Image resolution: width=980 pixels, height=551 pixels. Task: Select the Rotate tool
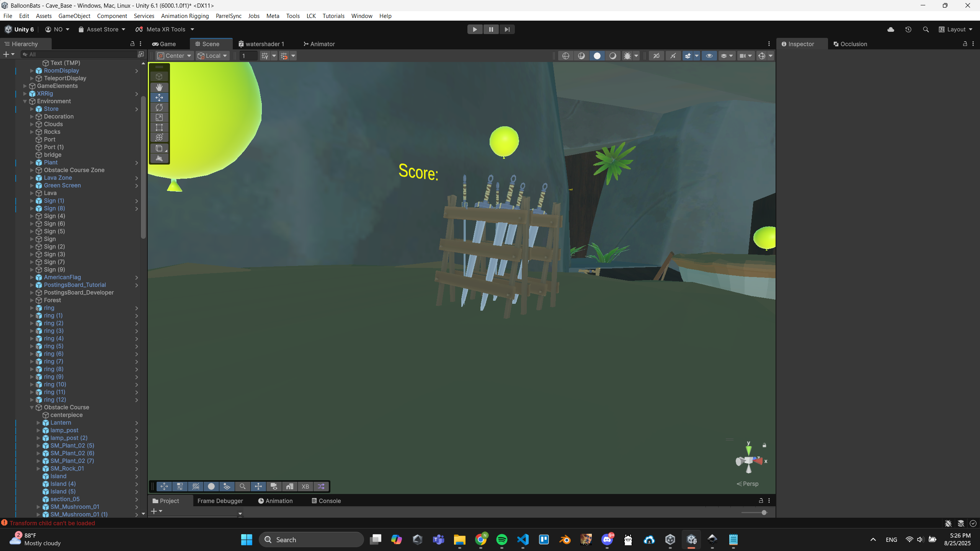tap(159, 108)
